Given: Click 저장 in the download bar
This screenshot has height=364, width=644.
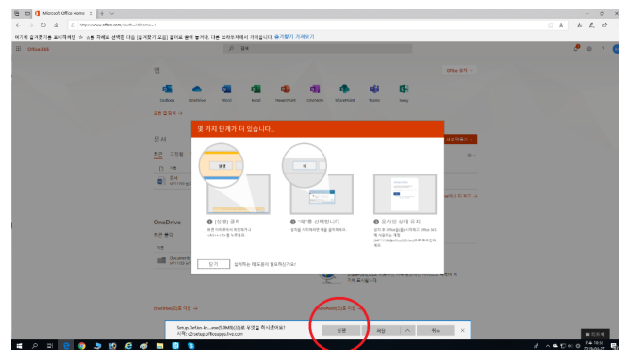Looking at the screenshot, I should 381,330.
